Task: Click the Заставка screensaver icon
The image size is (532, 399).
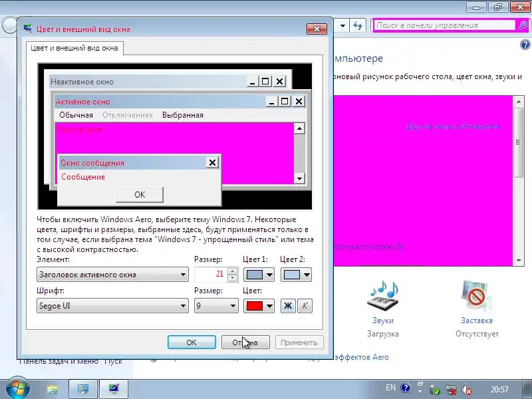Action: 476,295
